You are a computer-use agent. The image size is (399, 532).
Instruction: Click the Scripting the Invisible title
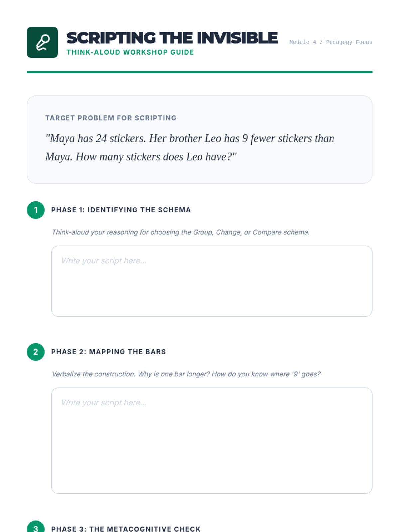coord(172,38)
